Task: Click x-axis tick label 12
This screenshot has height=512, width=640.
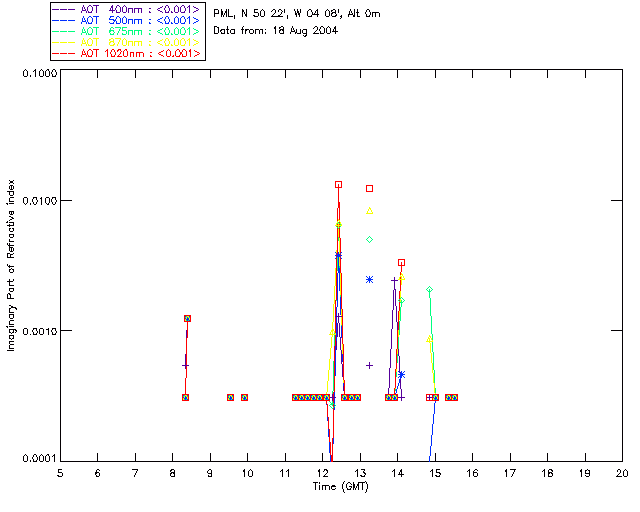Action: [x=322, y=473]
